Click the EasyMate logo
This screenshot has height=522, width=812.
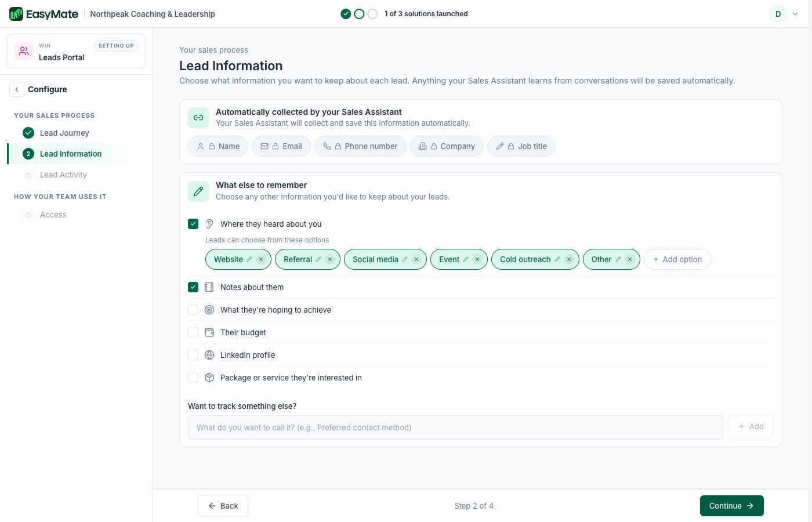44,14
